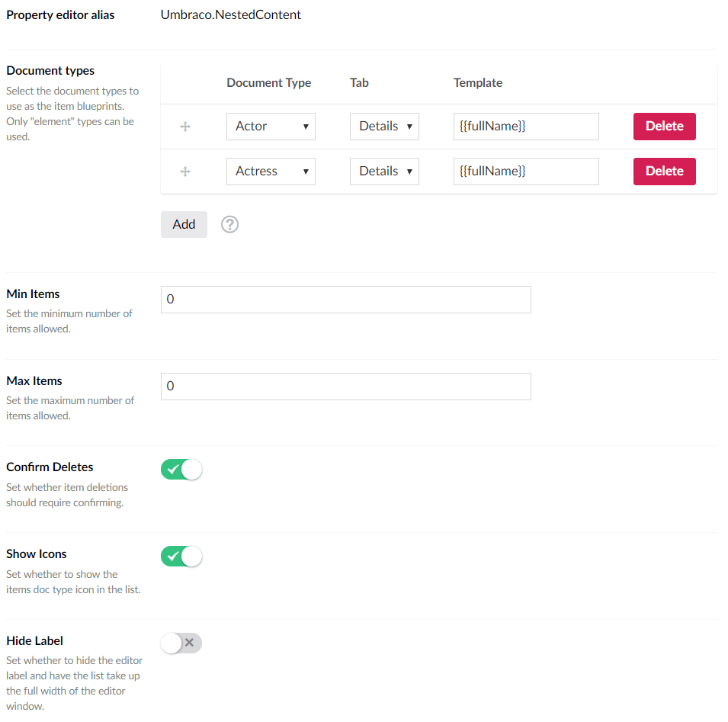Edit the template field in the Actress row
The image size is (728, 722).
tap(526, 172)
